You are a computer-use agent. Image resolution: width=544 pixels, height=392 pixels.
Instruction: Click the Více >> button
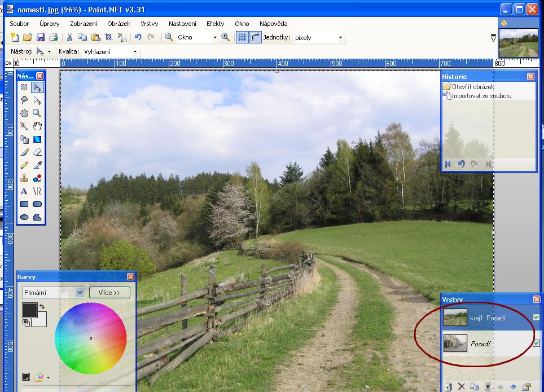point(109,292)
